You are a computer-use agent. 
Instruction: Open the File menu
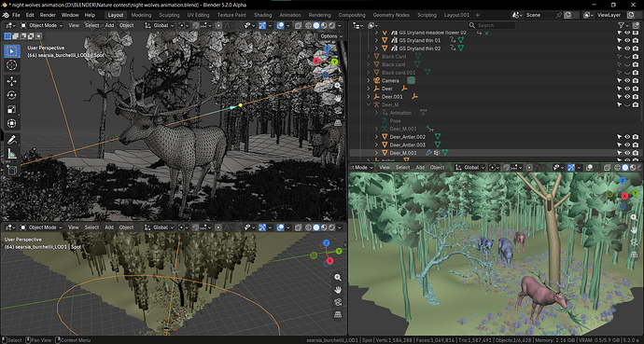pos(16,15)
